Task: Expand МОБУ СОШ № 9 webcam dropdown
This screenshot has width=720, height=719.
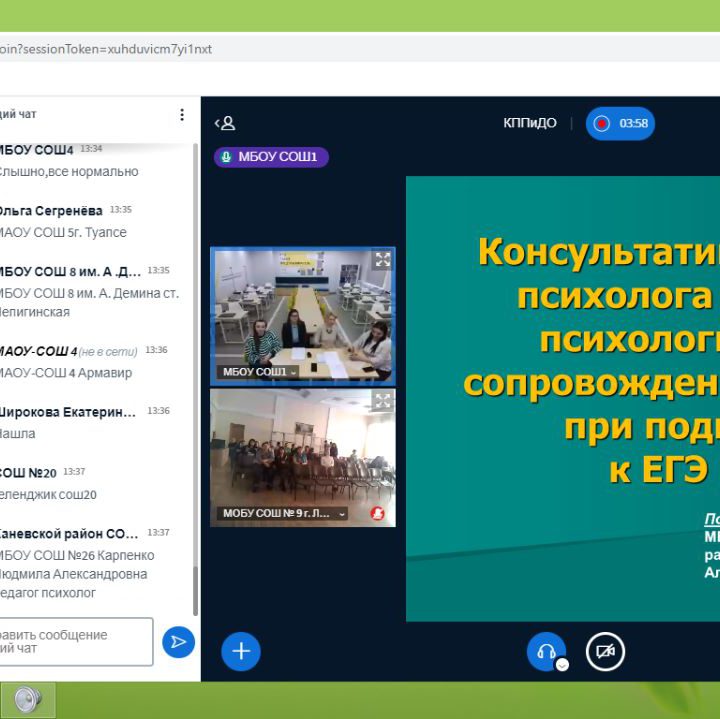Action: 342,514
